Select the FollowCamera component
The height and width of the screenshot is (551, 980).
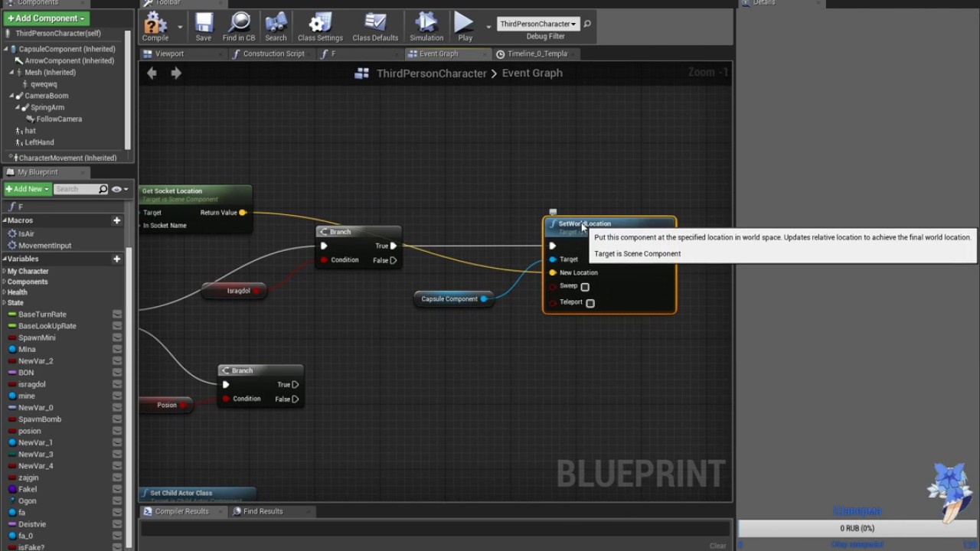point(59,119)
